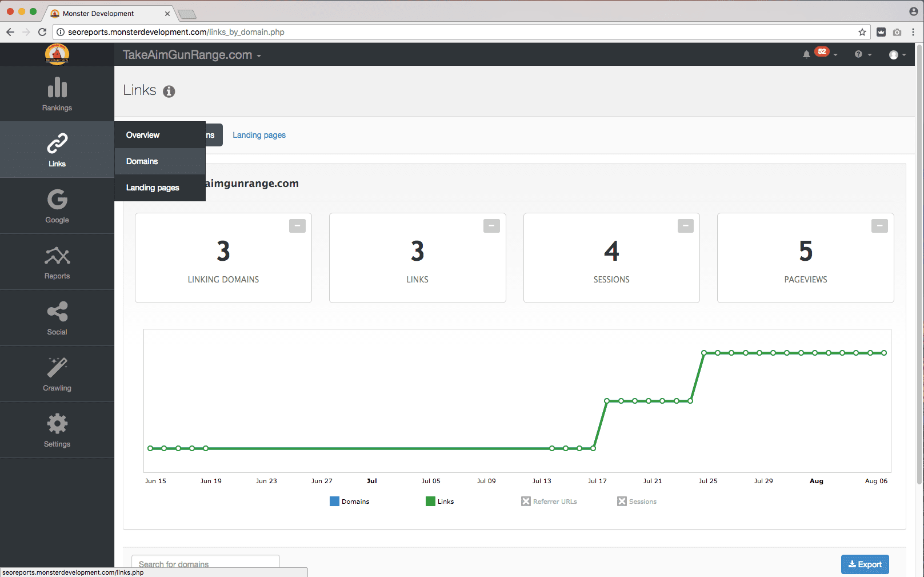View site information icon in address bar

point(60,32)
